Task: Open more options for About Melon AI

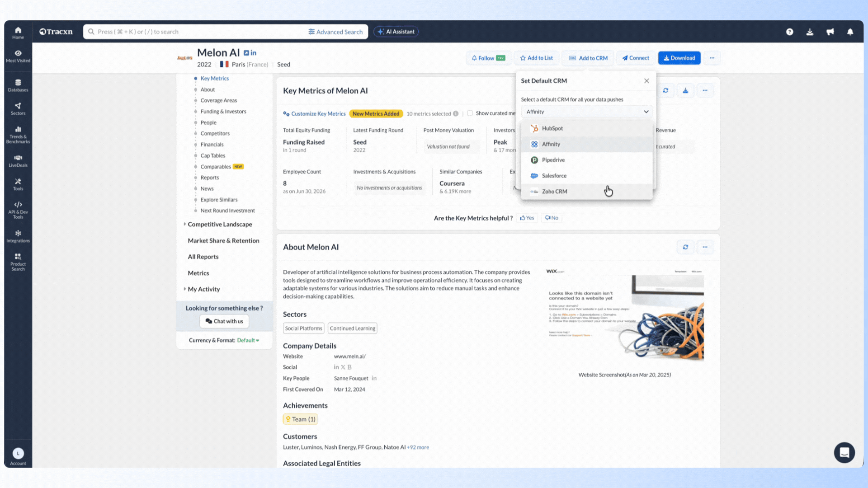Action: tap(705, 247)
